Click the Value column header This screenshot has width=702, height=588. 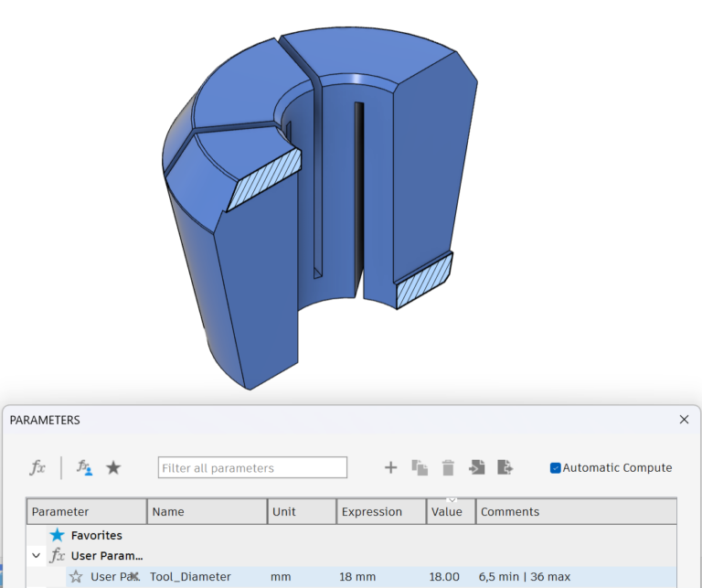pyautogui.click(x=447, y=512)
